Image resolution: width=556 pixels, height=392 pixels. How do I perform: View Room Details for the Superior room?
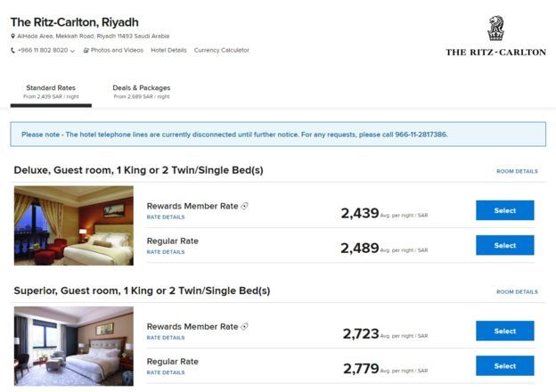point(517,291)
